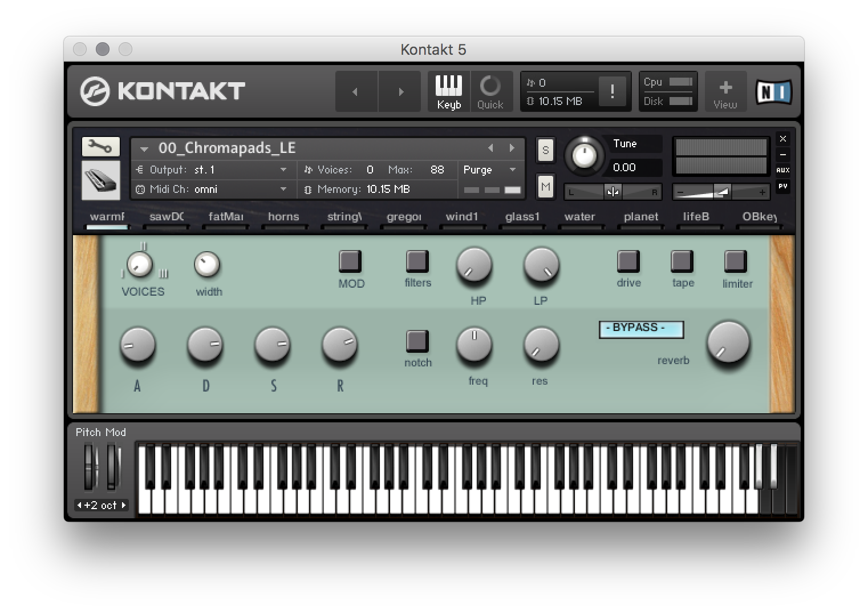Toggle the Keyb on-screen keyboard
Viewport: 868px width, 613px height.
pyautogui.click(x=449, y=91)
